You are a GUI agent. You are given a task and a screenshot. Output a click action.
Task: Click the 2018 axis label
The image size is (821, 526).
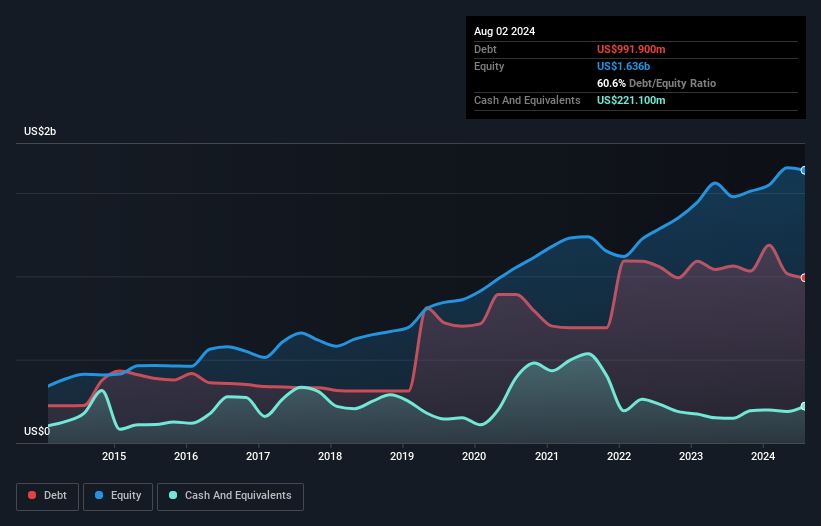(330, 456)
